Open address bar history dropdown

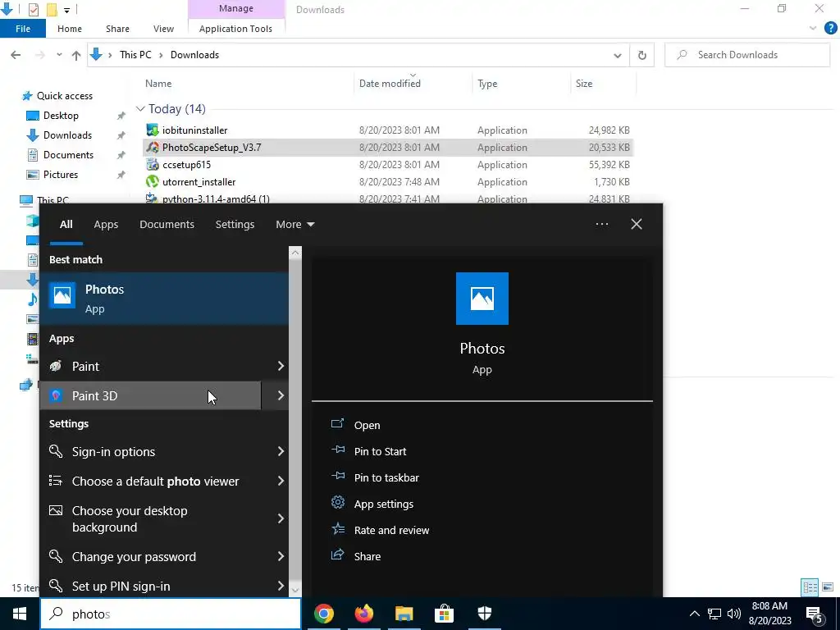(x=617, y=55)
